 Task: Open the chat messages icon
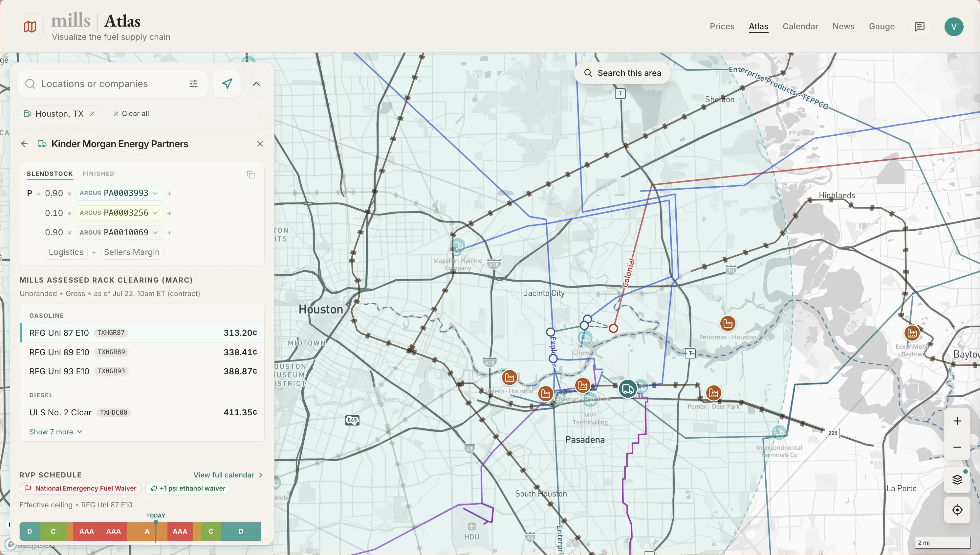pyautogui.click(x=920, y=27)
